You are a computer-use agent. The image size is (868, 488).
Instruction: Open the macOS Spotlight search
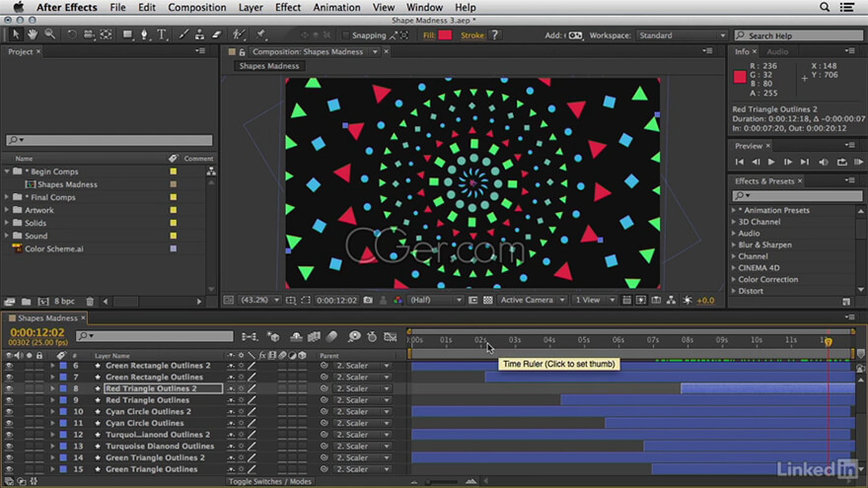pyautogui.click(x=825, y=7)
